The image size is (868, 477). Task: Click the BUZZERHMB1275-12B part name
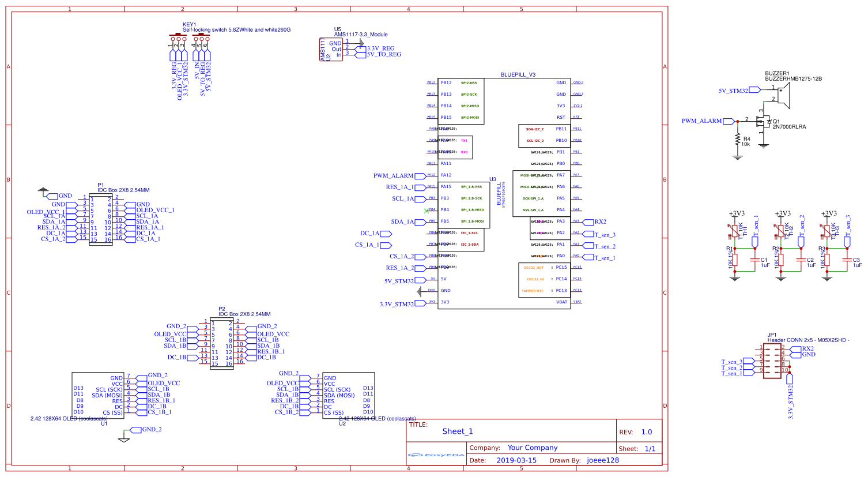pos(793,79)
